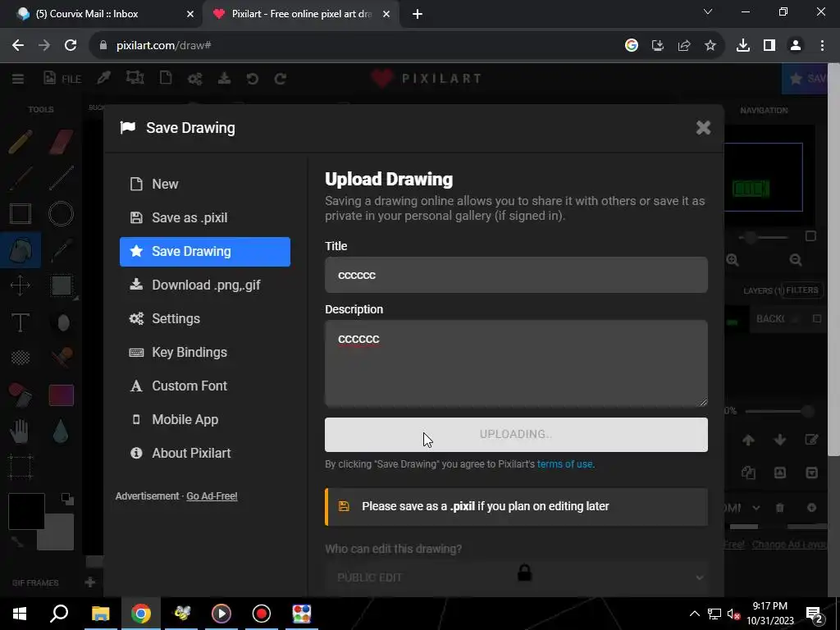
Task: Reload the page
Action: point(71,46)
